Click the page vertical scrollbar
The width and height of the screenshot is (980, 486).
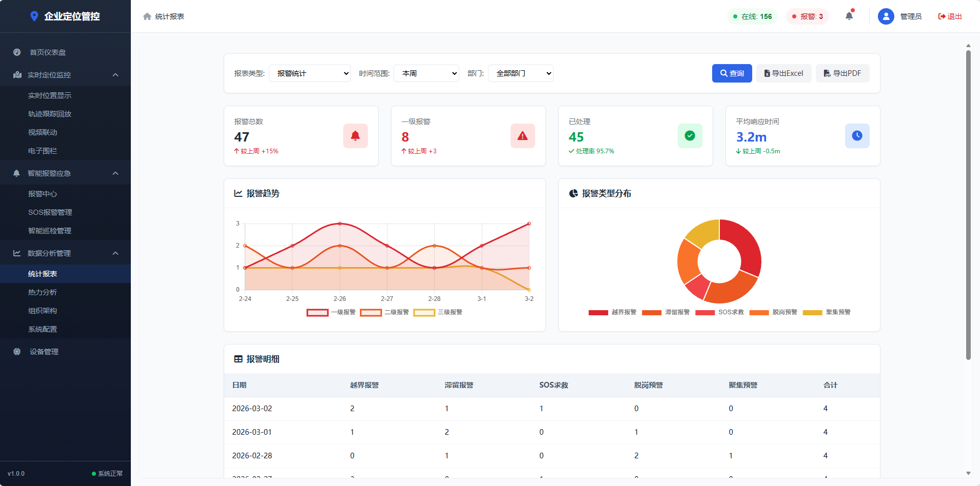click(x=968, y=205)
